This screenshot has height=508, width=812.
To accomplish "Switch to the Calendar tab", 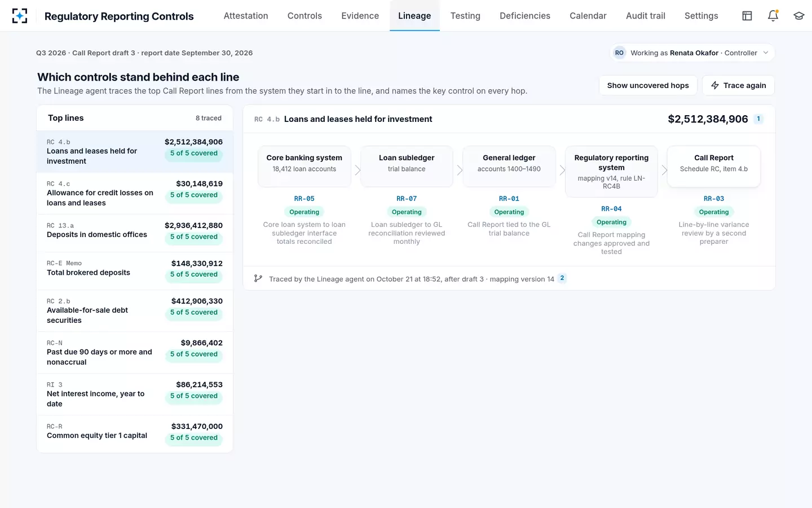I will point(588,16).
